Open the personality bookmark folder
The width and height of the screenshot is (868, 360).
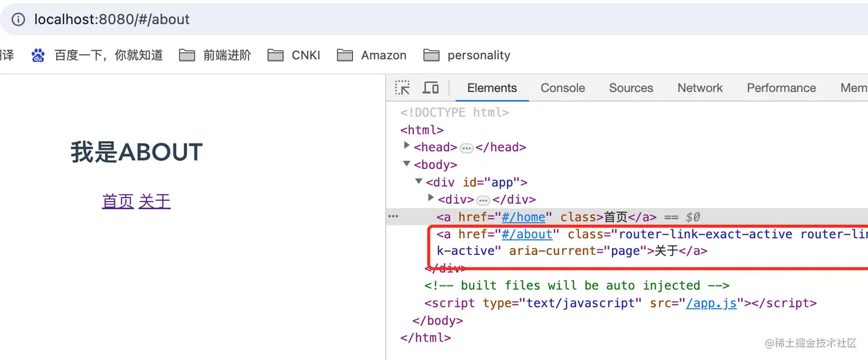(x=467, y=55)
